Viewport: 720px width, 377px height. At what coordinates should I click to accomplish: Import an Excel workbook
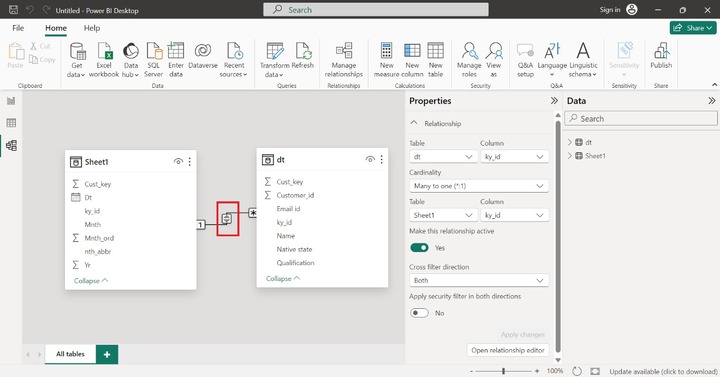tap(104, 60)
